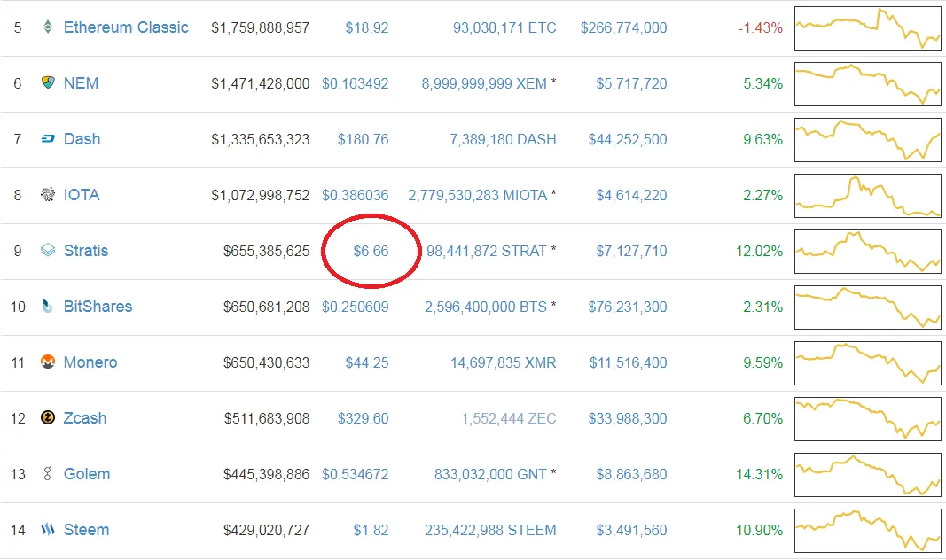Screen dimensions: 946x560
Task: Open the Golem price sparkline chart
Action: point(868,475)
